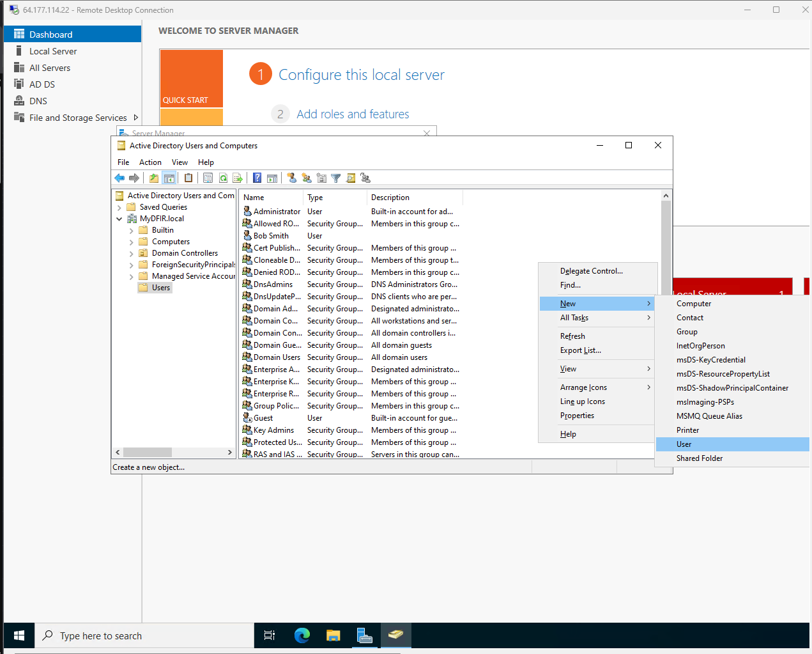Image resolution: width=812 pixels, height=654 pixels.
Task: Open Help with blue question-mark icon
Action: pos(257,178)
